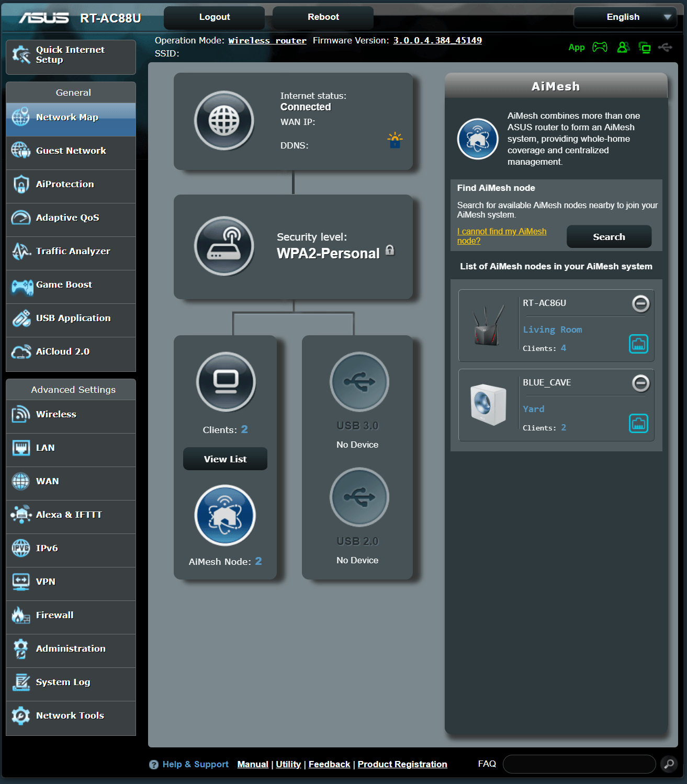Open Network Tools page

(71, 718)
